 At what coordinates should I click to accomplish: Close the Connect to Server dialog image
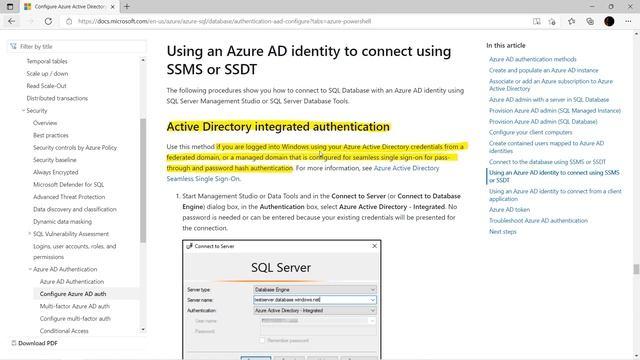[374, 246]
